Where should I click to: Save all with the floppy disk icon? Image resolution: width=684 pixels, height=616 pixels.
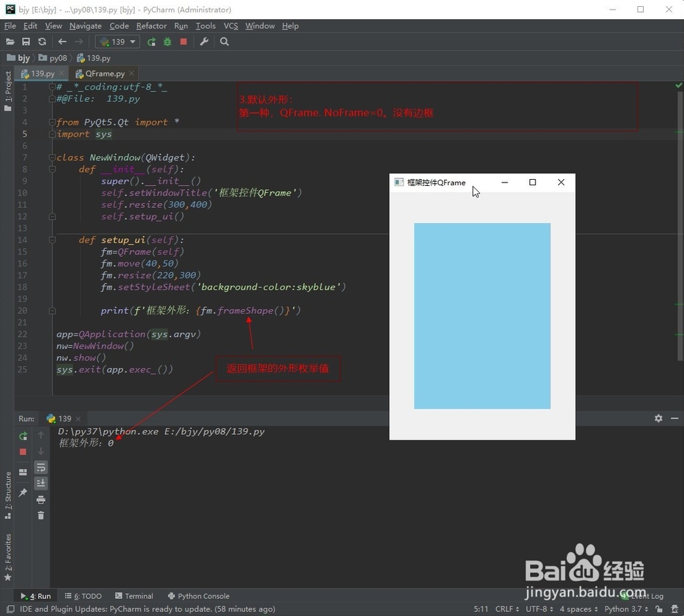coord(26,42)
